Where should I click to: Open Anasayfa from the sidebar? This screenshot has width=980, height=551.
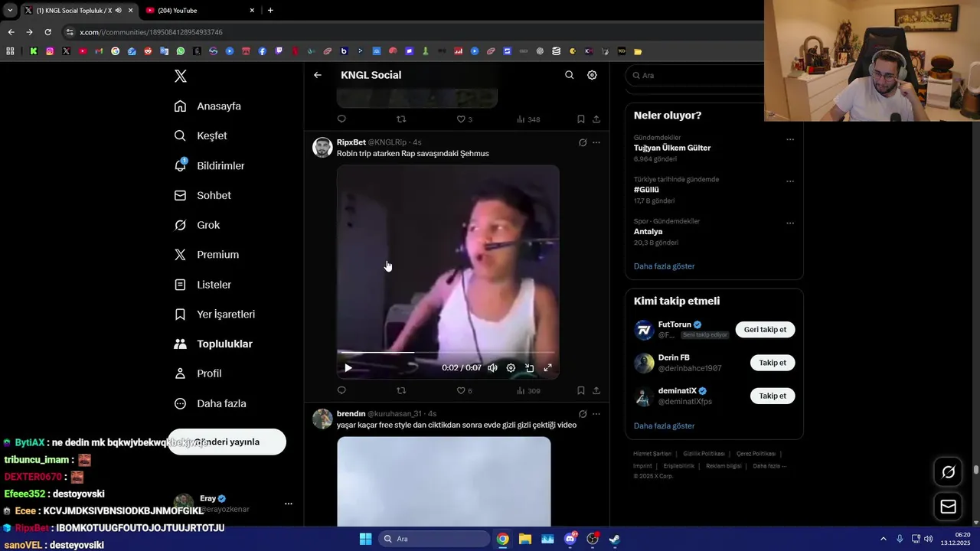[207, 106]
